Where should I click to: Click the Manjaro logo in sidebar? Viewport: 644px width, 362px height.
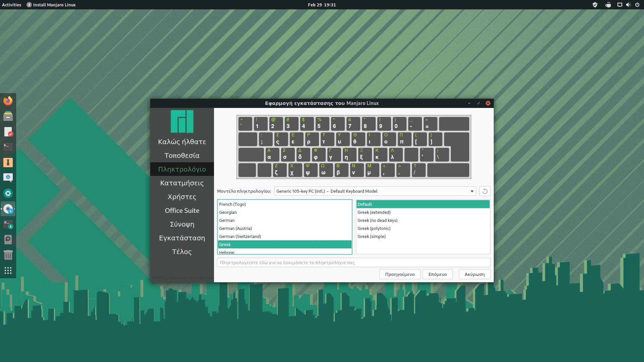point(182,121)
